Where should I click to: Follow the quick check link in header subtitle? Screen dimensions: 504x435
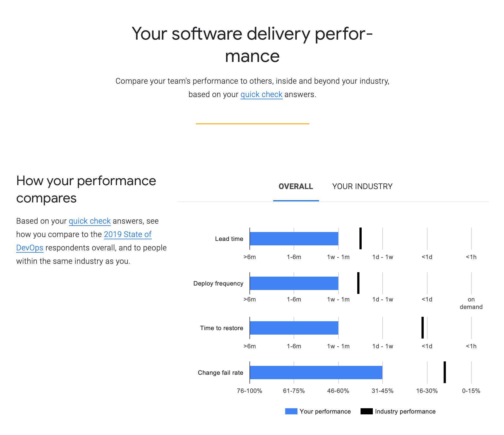point(261,95)
